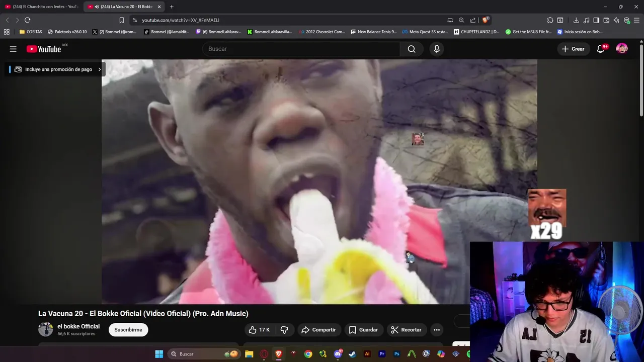Open Leo AI sparkle icon
644x362 pixels.
tap(616, 20)
